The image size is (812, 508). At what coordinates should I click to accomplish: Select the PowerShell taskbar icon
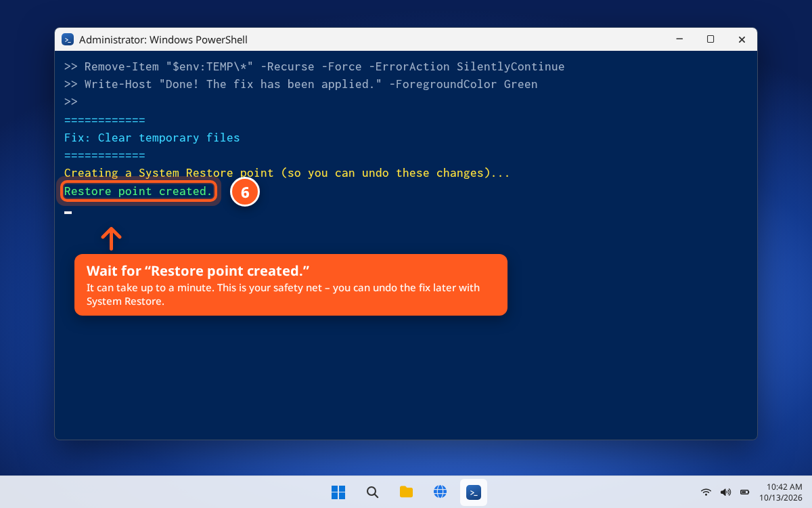click(x=474, y=492)
